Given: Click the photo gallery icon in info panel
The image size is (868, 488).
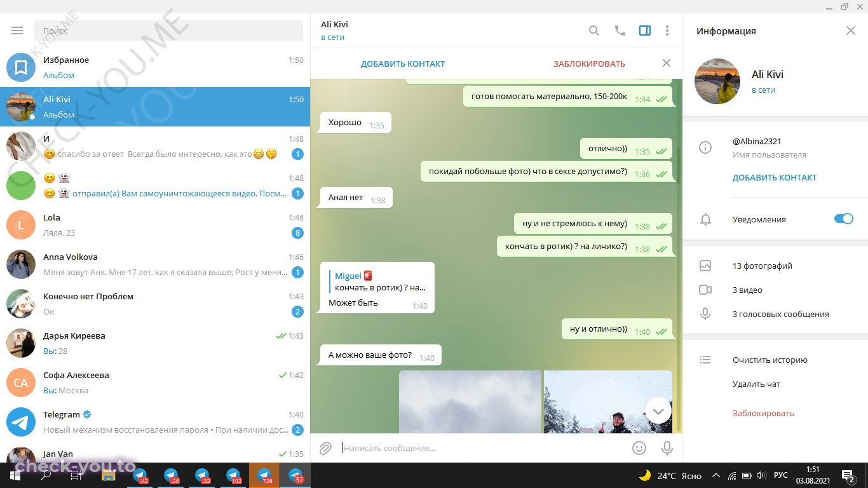Looking at the screenshot, I should tap(705, 266).
